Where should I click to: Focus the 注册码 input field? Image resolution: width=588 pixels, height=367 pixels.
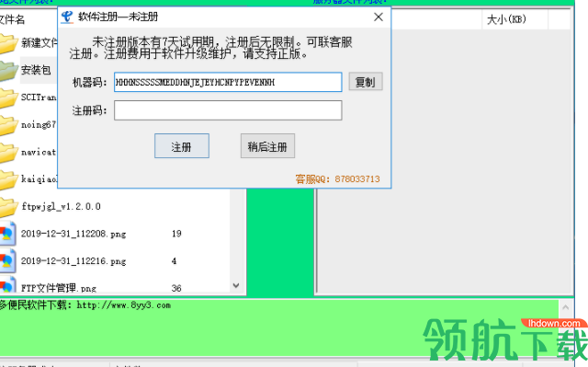coord(228,110)
